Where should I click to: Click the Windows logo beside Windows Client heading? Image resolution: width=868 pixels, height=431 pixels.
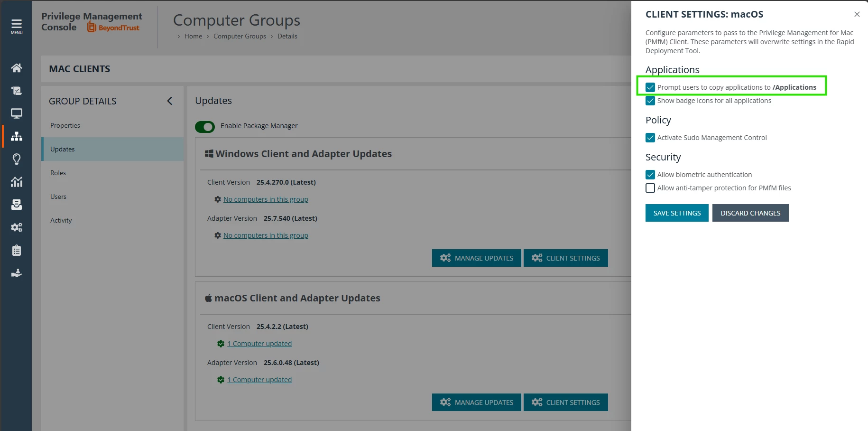coord(209,153)
